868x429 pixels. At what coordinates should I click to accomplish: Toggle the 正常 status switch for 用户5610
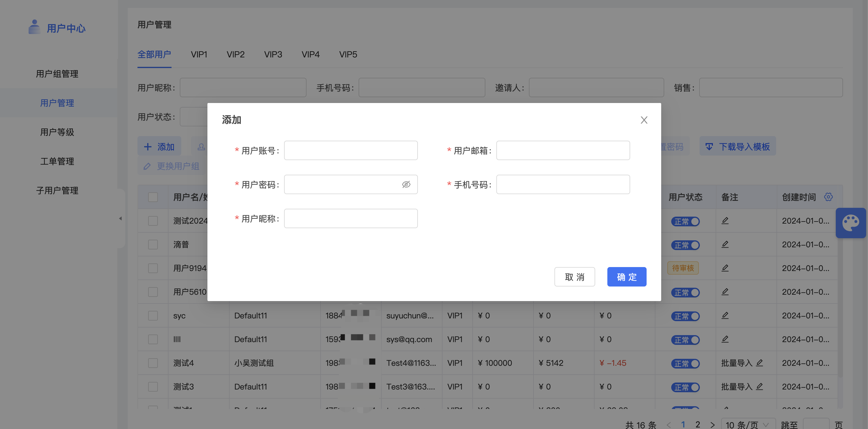pos(685,292)
